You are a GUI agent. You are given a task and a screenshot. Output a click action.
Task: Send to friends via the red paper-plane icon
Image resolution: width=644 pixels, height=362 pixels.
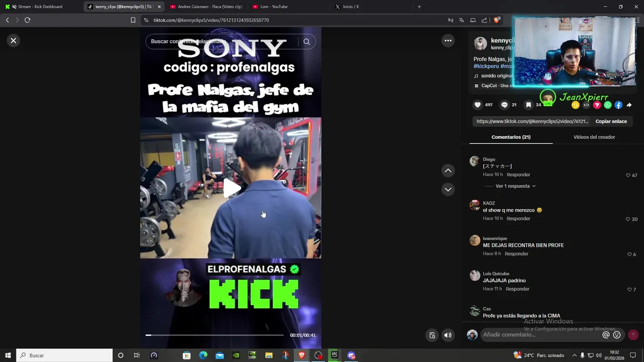(x=597, y=105)
